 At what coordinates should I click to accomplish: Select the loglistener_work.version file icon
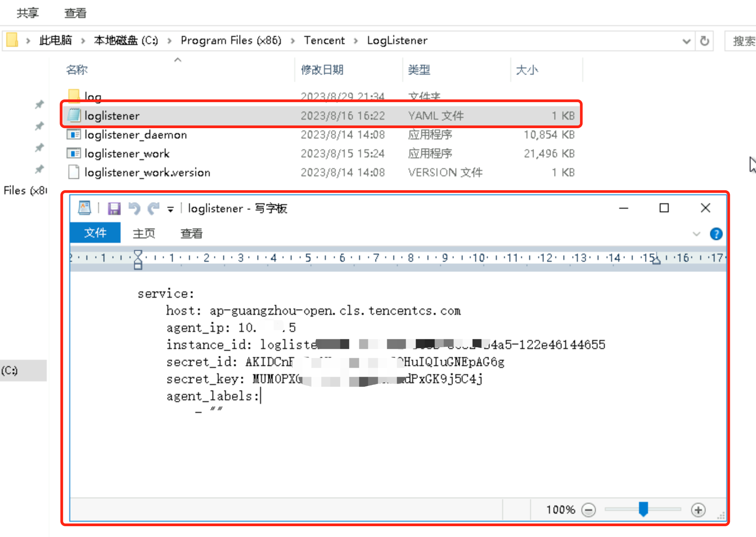74,172
